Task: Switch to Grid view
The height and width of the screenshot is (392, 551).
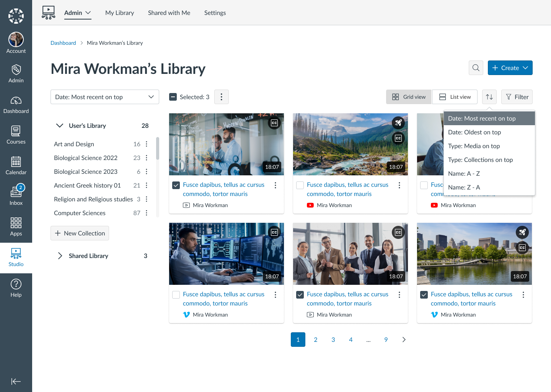Action: [x=409, y=97]
